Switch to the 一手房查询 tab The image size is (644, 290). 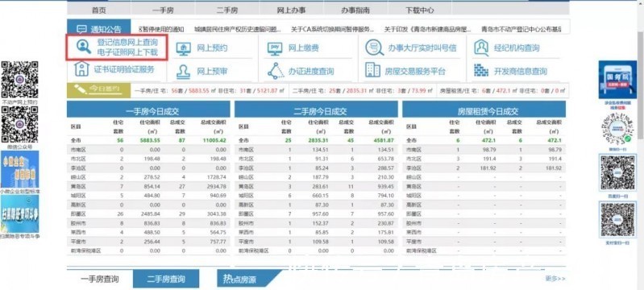pyautogui.click(x=100, y=280)
